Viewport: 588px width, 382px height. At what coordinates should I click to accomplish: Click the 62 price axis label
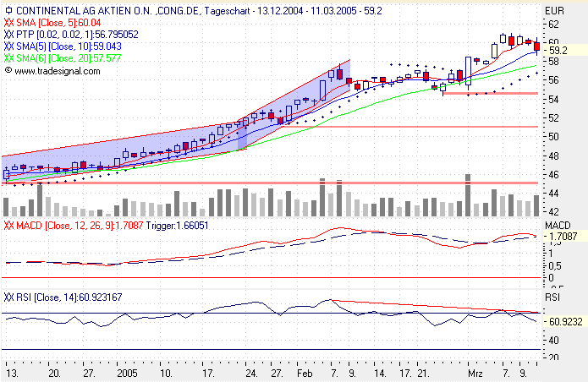click(x=554, y=25)
